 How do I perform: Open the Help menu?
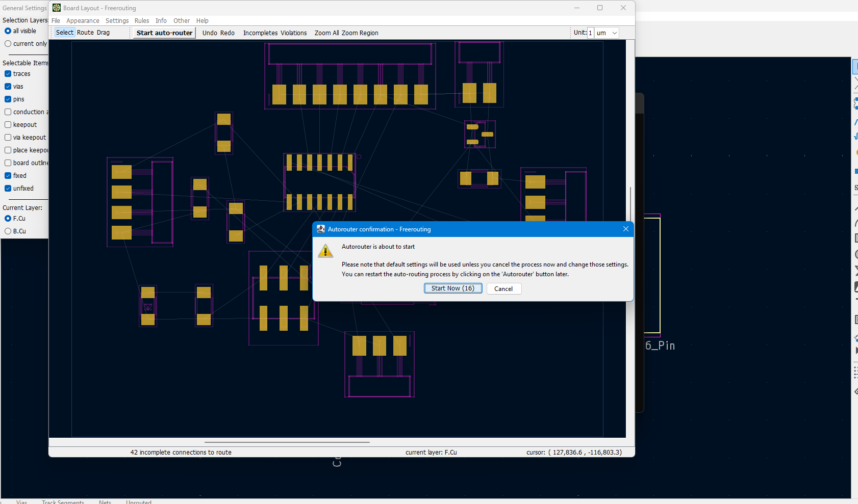203,21
